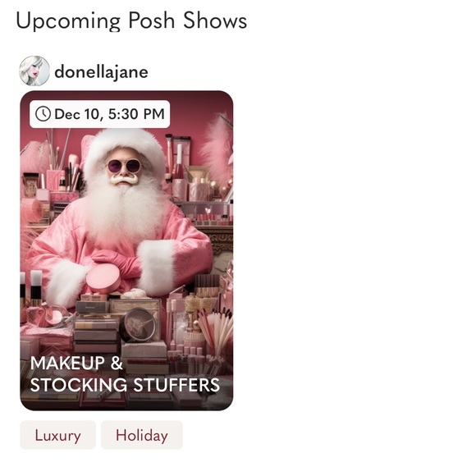
Task: Click the word MAKEUP in the show title
Action: (x=67, y=363)
